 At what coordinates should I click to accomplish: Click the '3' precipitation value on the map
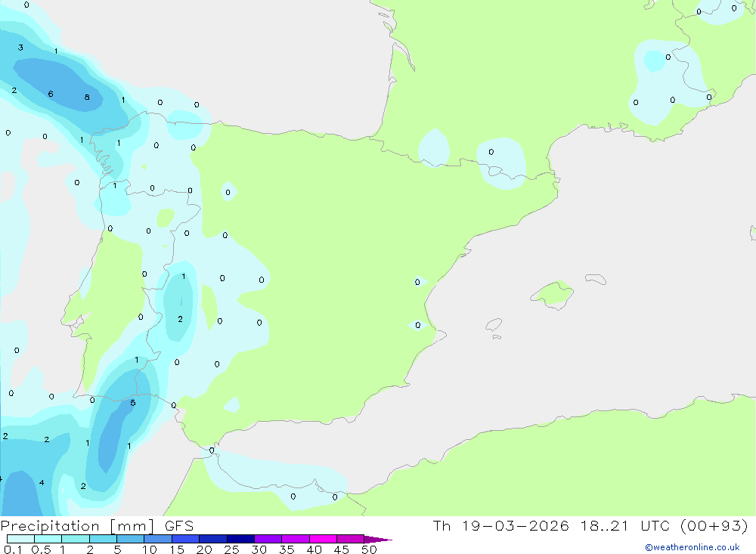(20, 48)
